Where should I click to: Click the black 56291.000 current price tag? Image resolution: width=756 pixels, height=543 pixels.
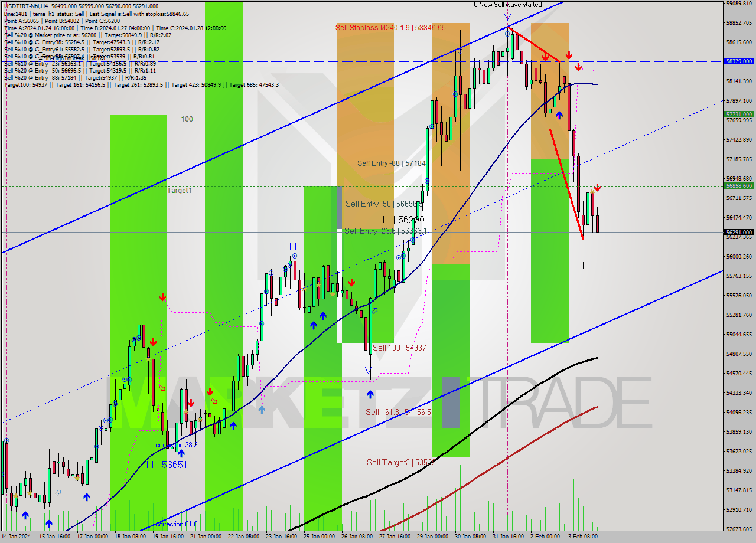pos(739,232)
